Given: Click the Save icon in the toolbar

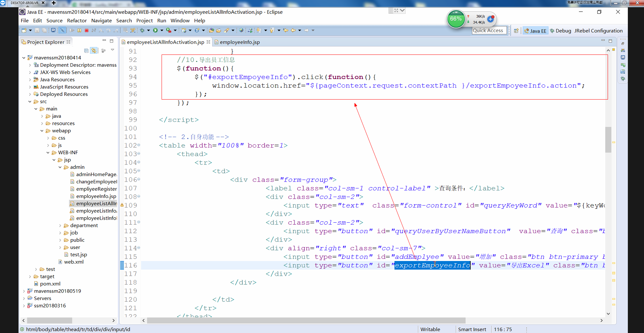Looking at the screenshot, I should (37, 30).
